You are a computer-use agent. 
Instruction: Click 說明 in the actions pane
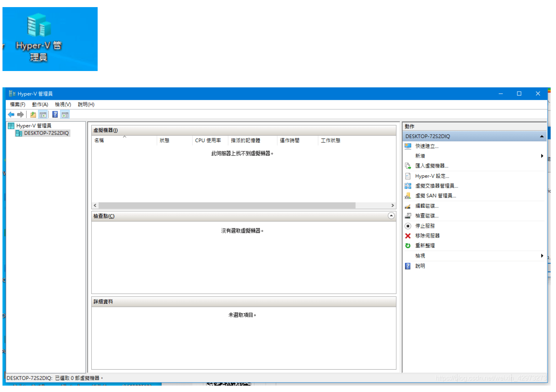pyautogui.click(x=420, y=266)
